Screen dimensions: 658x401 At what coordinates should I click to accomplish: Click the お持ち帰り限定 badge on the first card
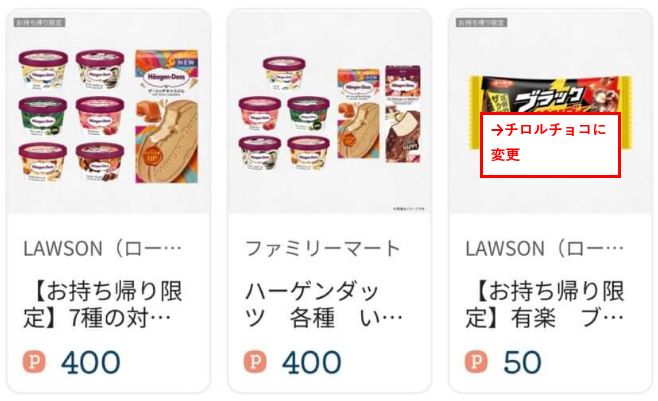(39, 22)
